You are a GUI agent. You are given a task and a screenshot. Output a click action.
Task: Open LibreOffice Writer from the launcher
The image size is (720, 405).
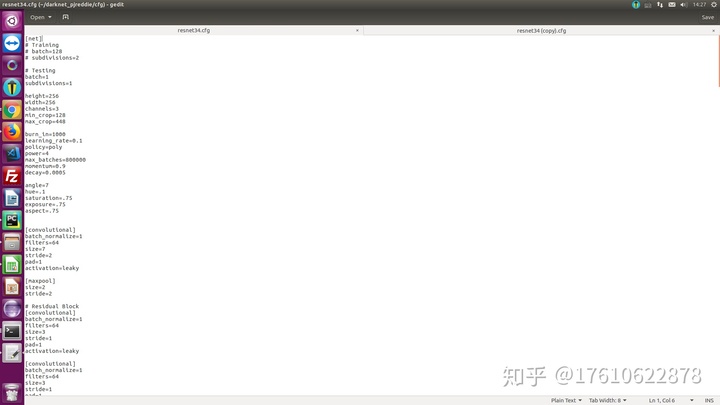(12, 198)
